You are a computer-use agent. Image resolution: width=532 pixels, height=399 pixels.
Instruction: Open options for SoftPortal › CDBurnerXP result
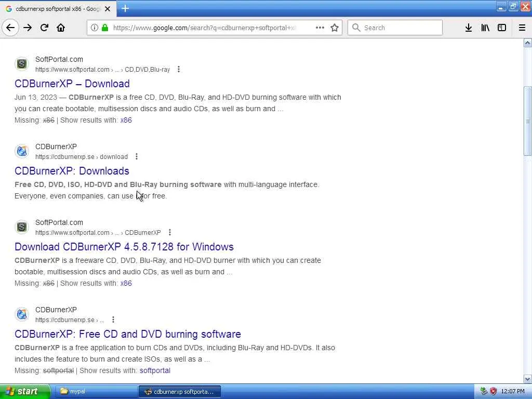(x=170, y=232)
